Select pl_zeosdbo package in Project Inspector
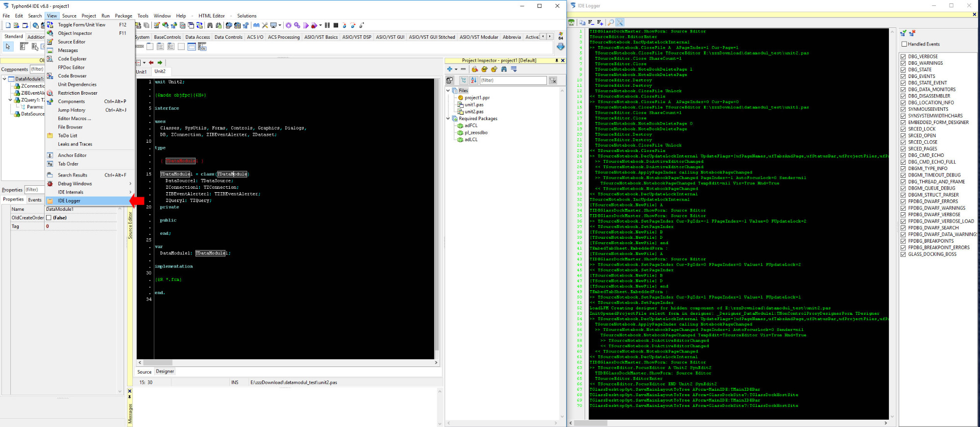The width and height of the screenshot is (980, 427). point(476,132)
